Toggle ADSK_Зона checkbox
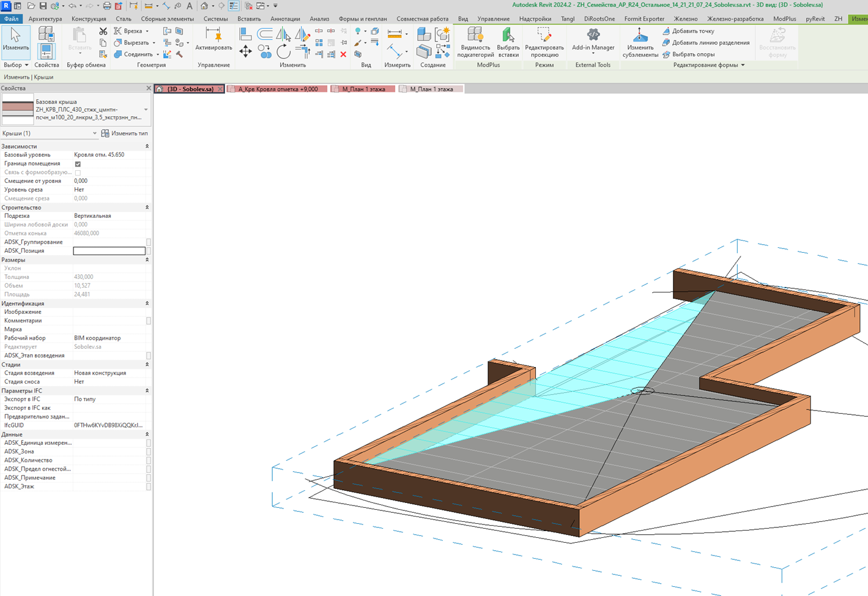The width and height of the screenshot is (868, 596). pyautogui.click(x=149, y=452)
